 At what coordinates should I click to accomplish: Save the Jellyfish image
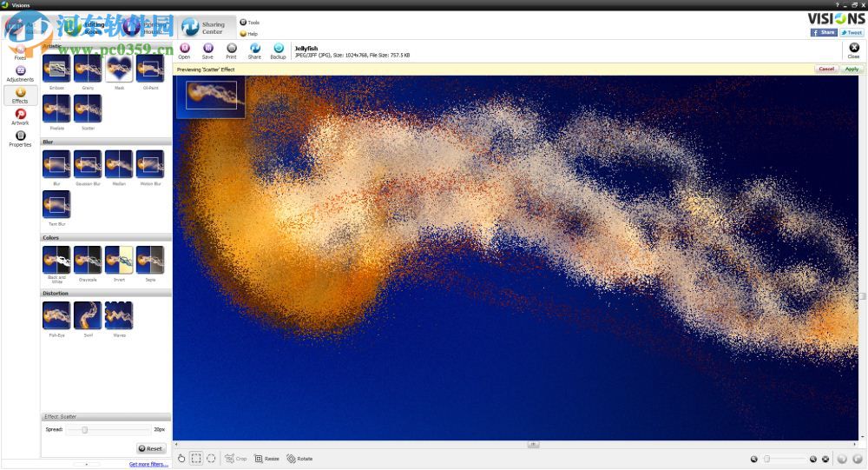pyautogui.click(x=207, y=51)
